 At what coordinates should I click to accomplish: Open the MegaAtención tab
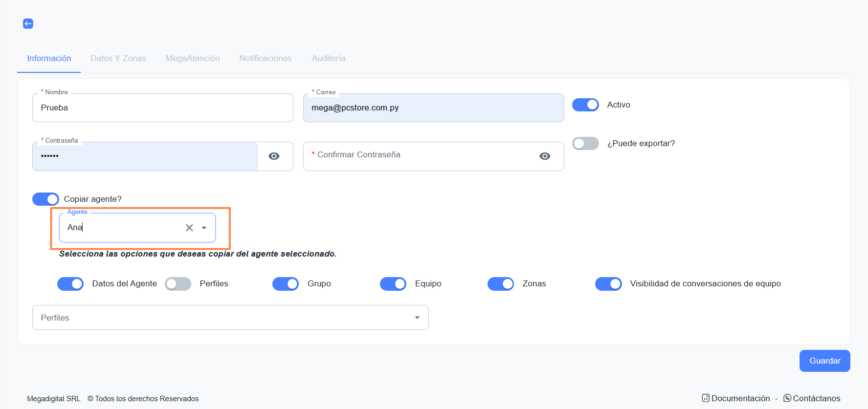193,59
